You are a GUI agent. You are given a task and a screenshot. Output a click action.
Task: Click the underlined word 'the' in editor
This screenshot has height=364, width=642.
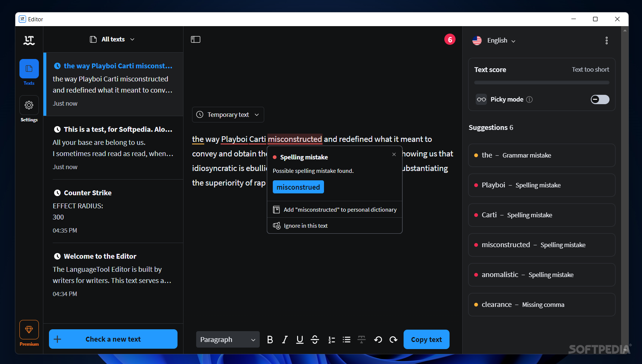198,139
